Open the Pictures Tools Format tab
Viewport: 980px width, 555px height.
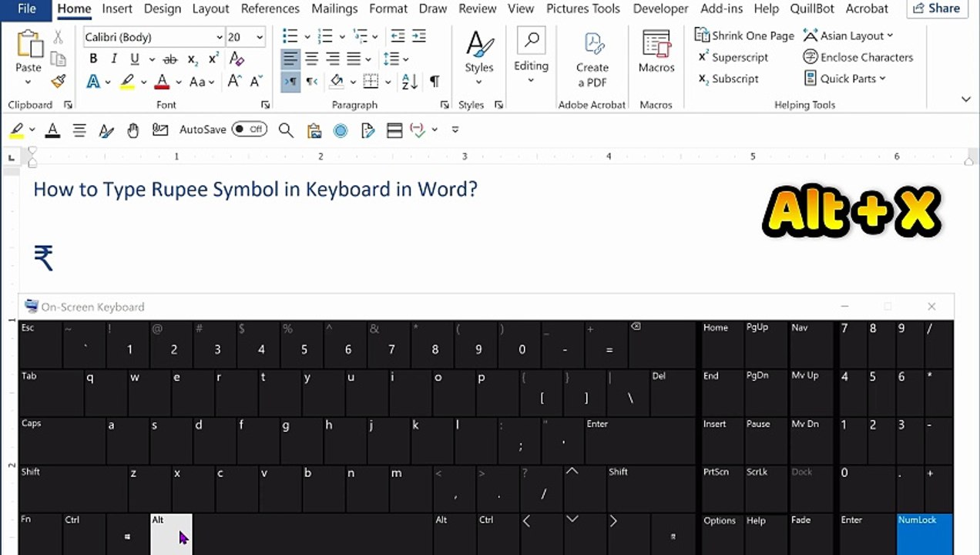388,9
